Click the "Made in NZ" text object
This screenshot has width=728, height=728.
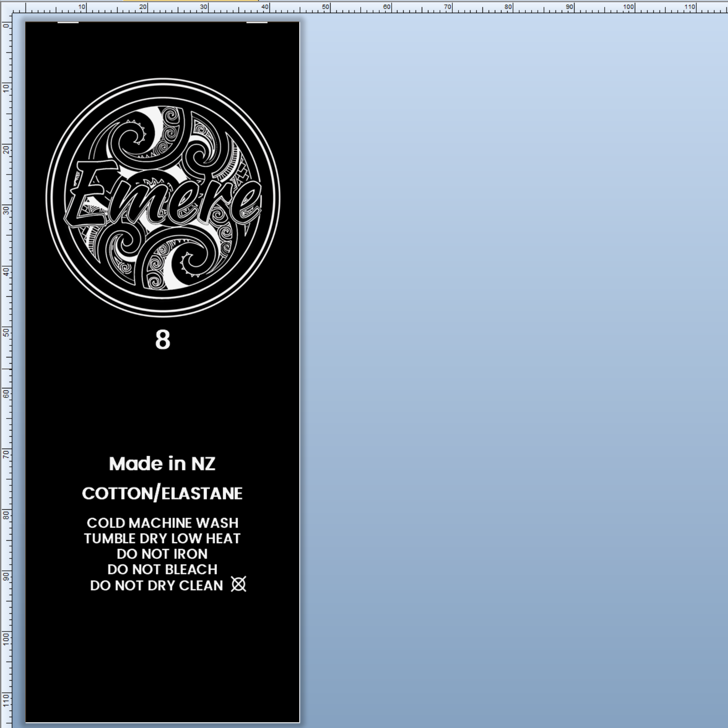point(162,463)
